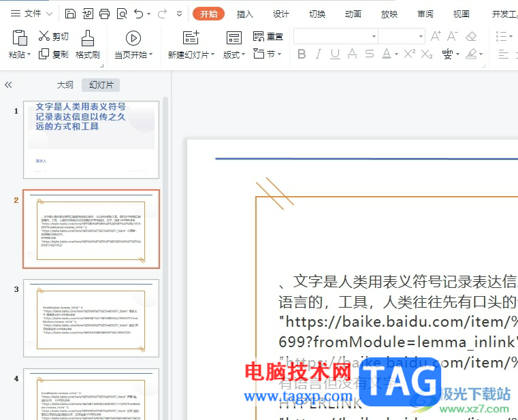Image resolution: width=518 pixels, height=420 pixels.
Task: Clear formatting eraser icon
Action: pos(471,36)
